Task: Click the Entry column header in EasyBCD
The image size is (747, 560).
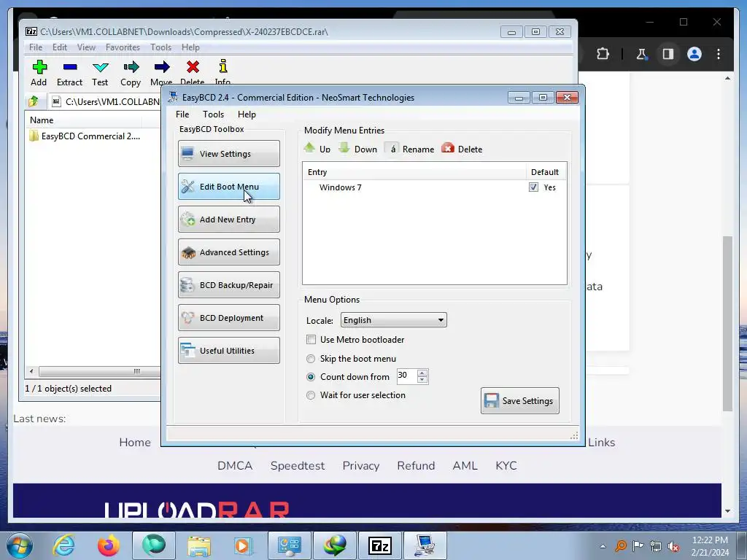Action: pyautogui.click(x=414, y=172)
